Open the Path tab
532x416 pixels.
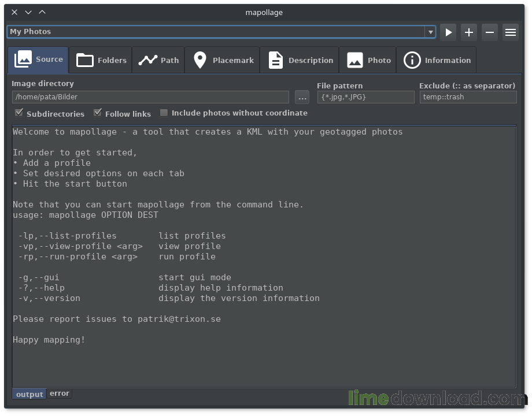158,60
